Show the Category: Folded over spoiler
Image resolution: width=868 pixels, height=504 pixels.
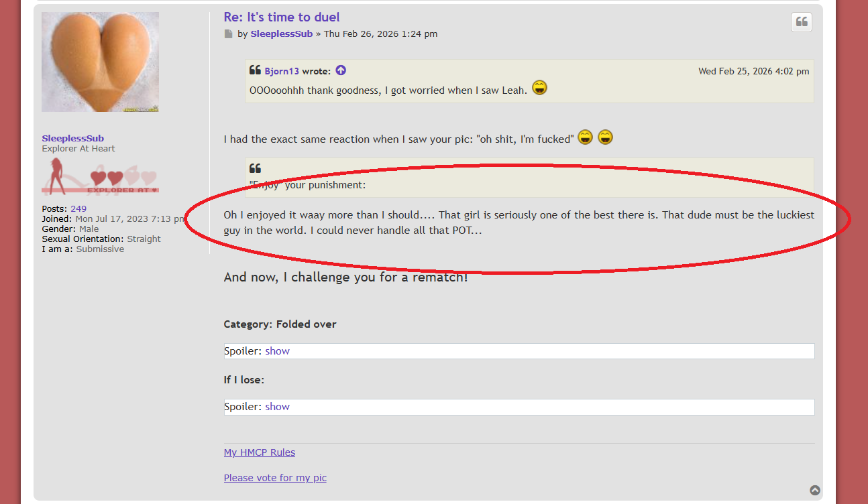[x=277, y=351]
